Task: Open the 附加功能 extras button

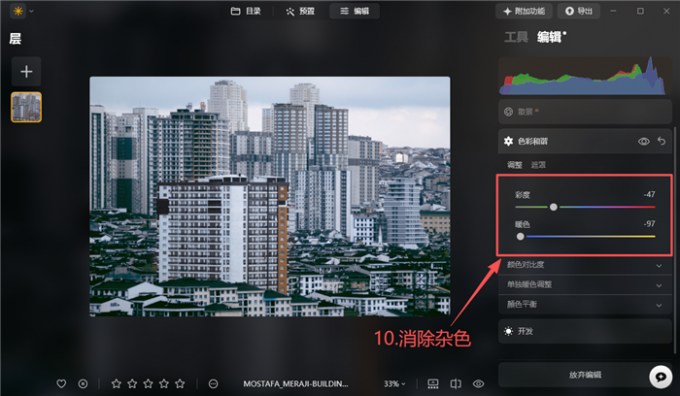Action: click(524, 11)
